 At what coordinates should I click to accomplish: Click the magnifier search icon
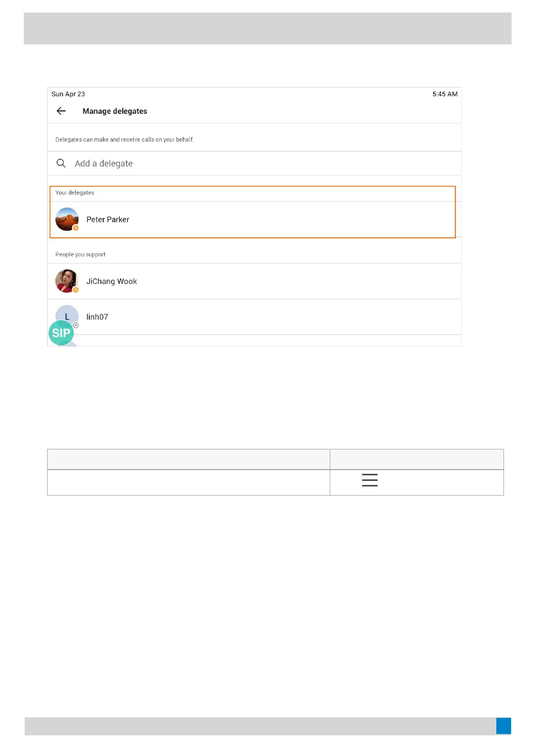61,163
